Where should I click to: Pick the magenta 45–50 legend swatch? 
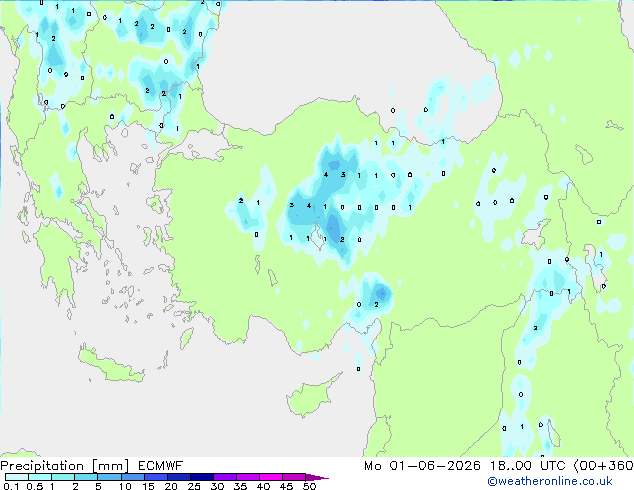294,477
